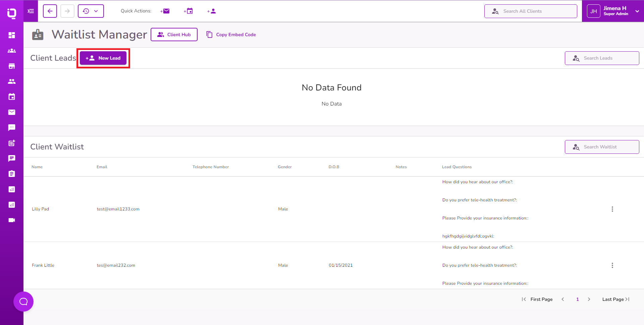Copy the waitlist embed code
The width and height of the screenshot is (644, 325).
coord(231,35)
